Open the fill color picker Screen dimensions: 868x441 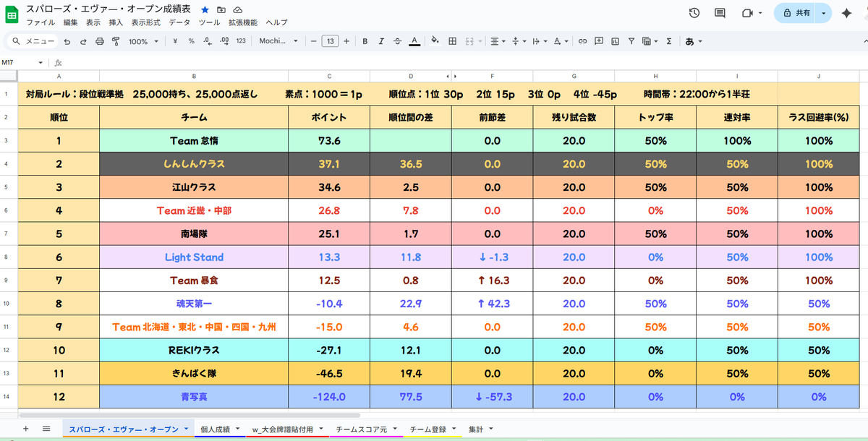pos(436,41)
